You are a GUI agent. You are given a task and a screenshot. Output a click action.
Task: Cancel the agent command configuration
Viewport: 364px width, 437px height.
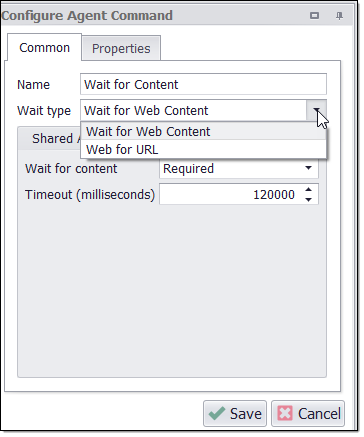pyautogui.click(x=308, y=414)
